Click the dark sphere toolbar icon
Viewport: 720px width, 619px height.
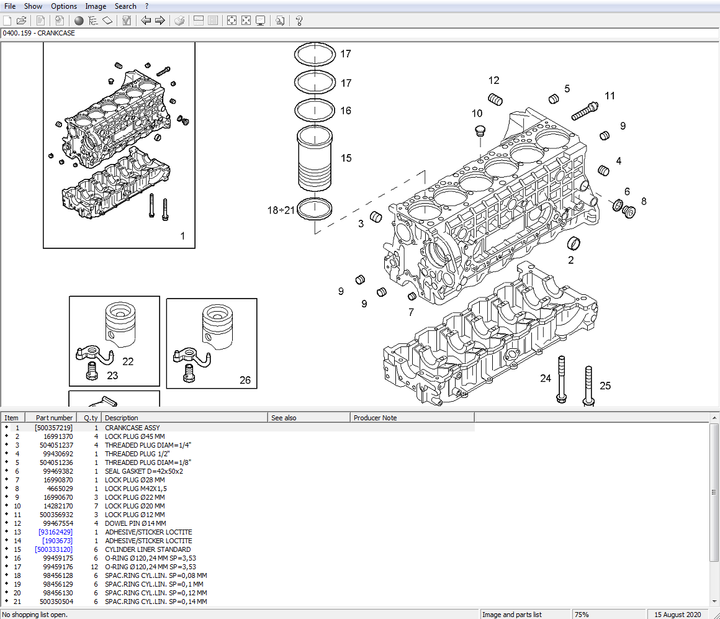point(79,21)
